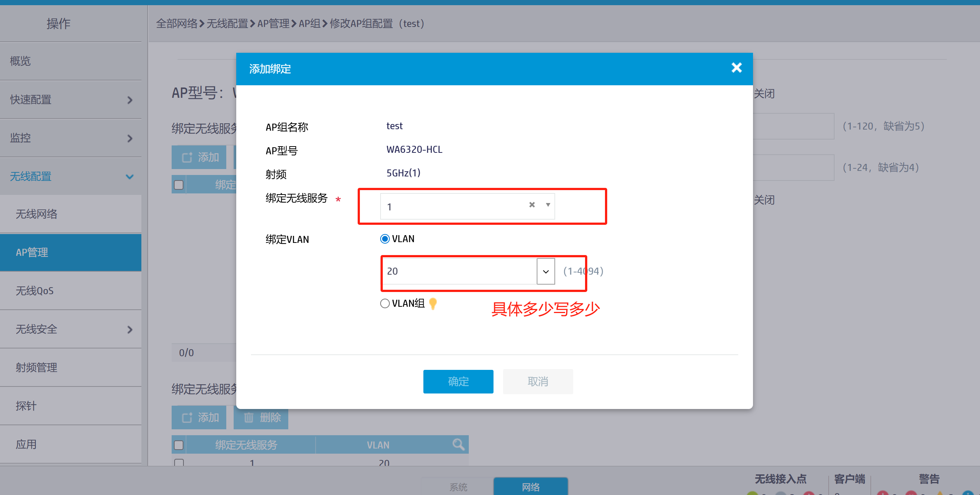Click the add icon on upper 添加 button
The image size is (980, 495).
point(187,157)
